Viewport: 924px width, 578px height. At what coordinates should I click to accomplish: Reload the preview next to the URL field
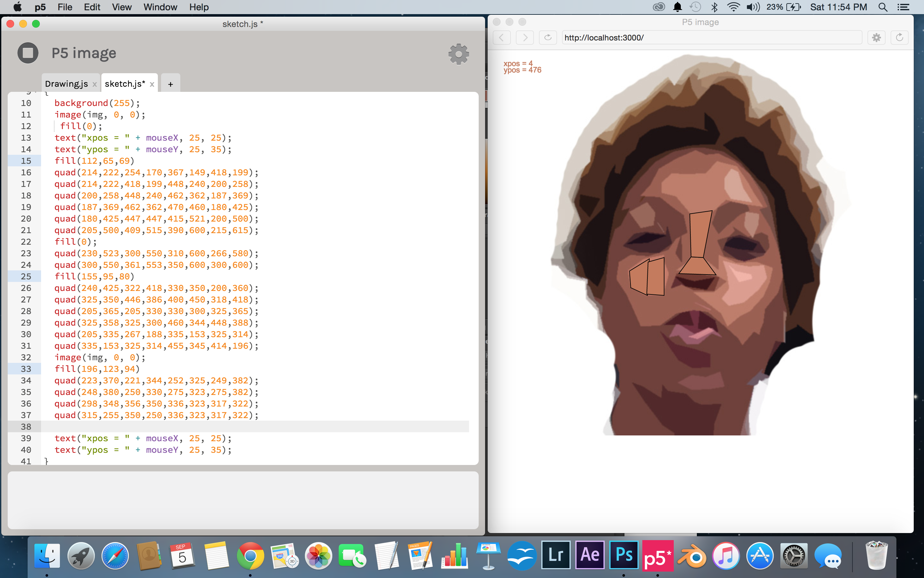[548, 38]
